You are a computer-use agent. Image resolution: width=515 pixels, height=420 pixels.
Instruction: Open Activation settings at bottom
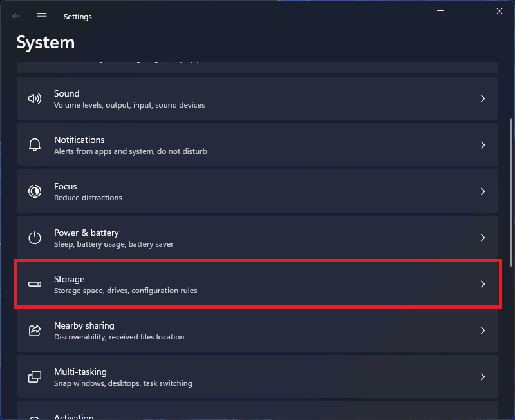[257, 411]
